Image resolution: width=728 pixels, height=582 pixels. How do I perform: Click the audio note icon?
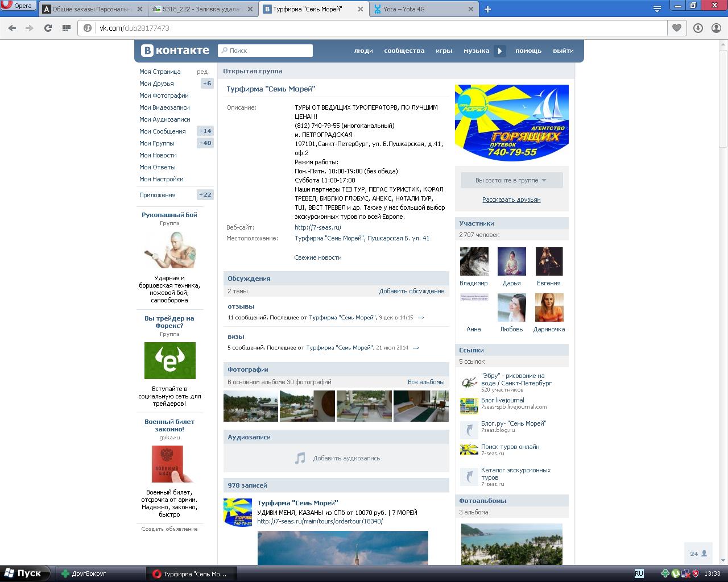(x=300, y=458)
